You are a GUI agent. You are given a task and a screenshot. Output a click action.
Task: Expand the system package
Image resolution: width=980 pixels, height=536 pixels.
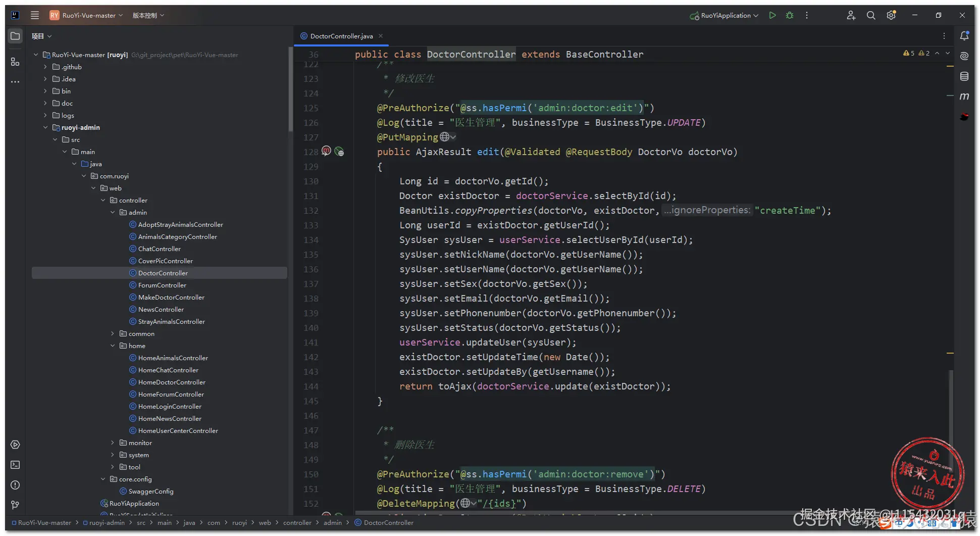click(x=113, y=455)
